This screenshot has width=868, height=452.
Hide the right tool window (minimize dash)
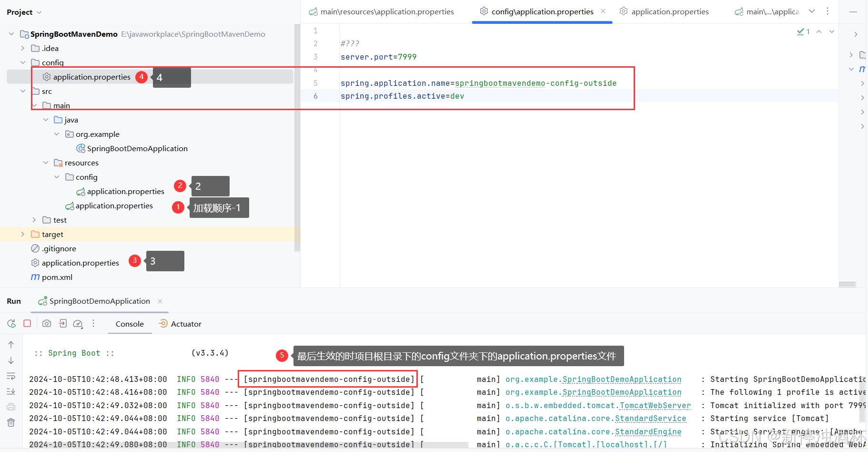853,11
